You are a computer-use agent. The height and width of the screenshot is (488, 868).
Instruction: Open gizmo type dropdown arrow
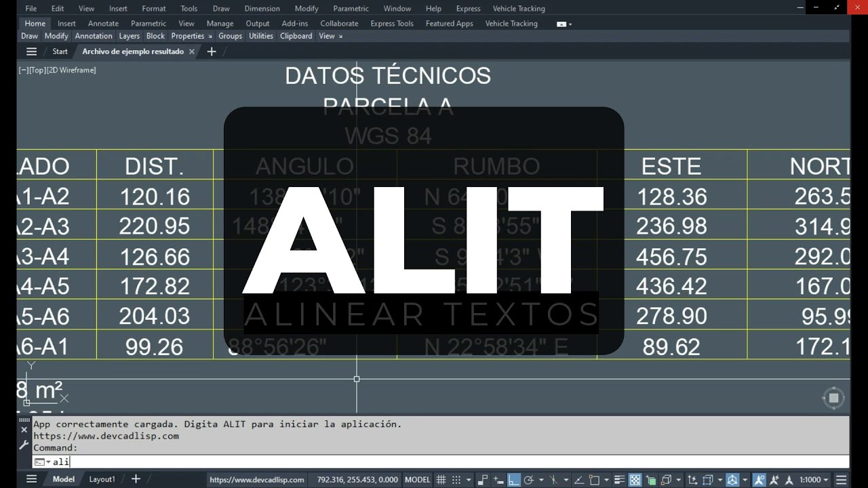coord(745,480)
